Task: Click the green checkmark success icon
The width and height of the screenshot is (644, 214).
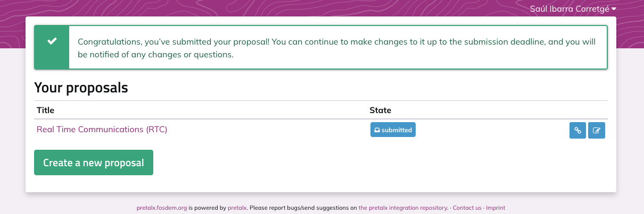Action: (x=52, y=41)
